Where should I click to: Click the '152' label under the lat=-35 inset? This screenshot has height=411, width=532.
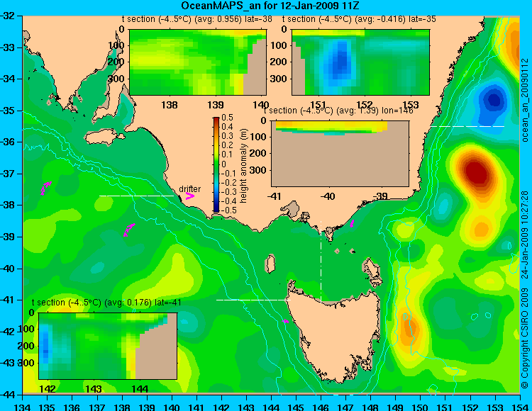click(365, 105)
